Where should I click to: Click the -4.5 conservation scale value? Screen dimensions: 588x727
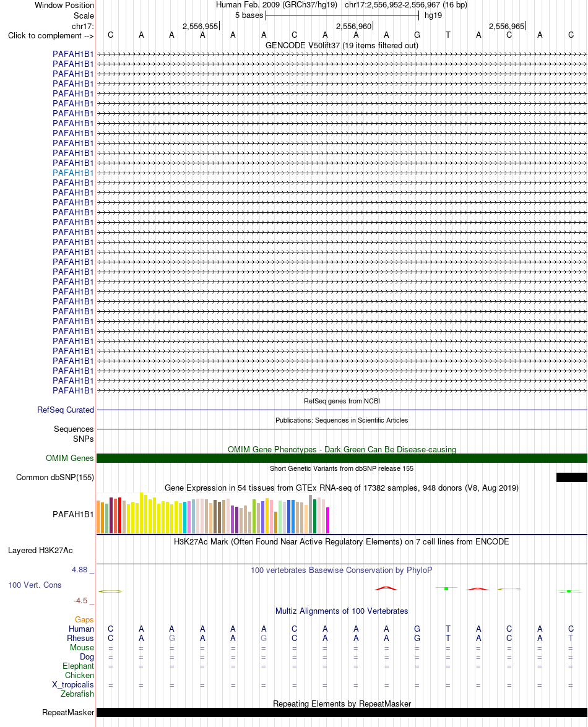(x=80, y=601)
